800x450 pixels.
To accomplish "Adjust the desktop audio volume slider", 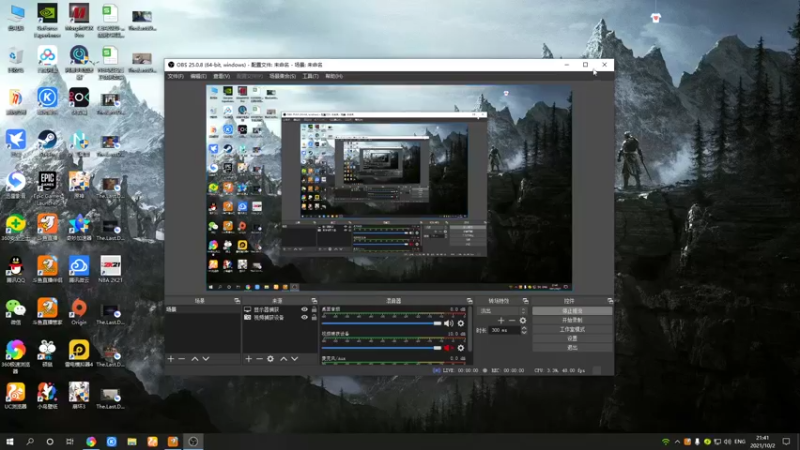I will click(381, 323).
